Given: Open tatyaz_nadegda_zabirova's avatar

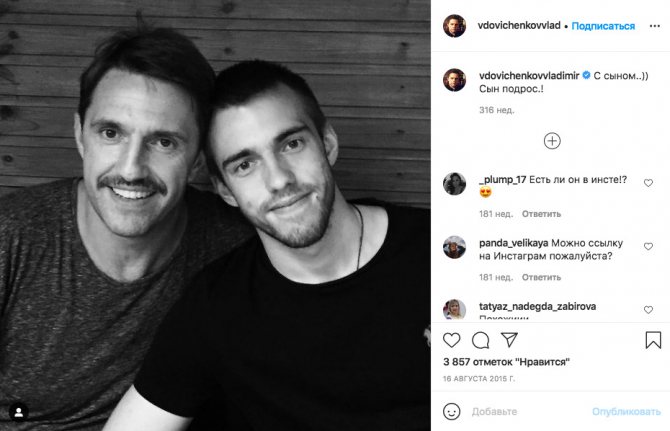Looking at the screenshot, I should tap(454, 310).
